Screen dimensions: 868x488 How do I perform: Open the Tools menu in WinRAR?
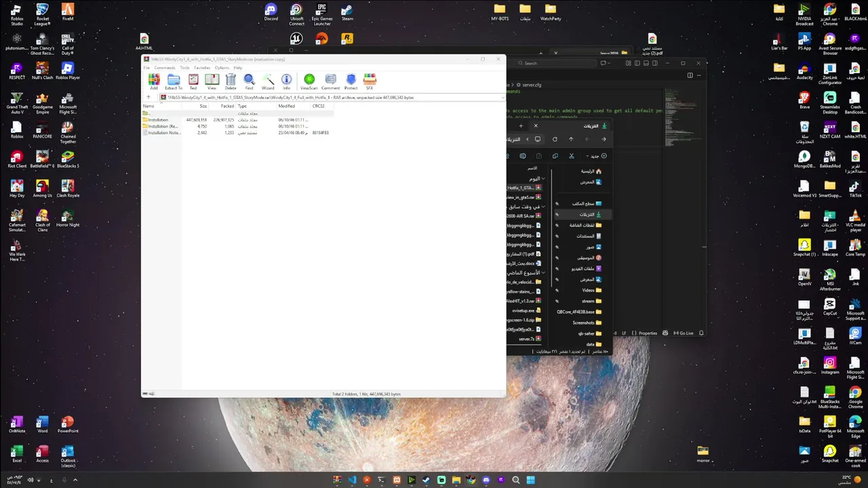[x=185, y=68]
